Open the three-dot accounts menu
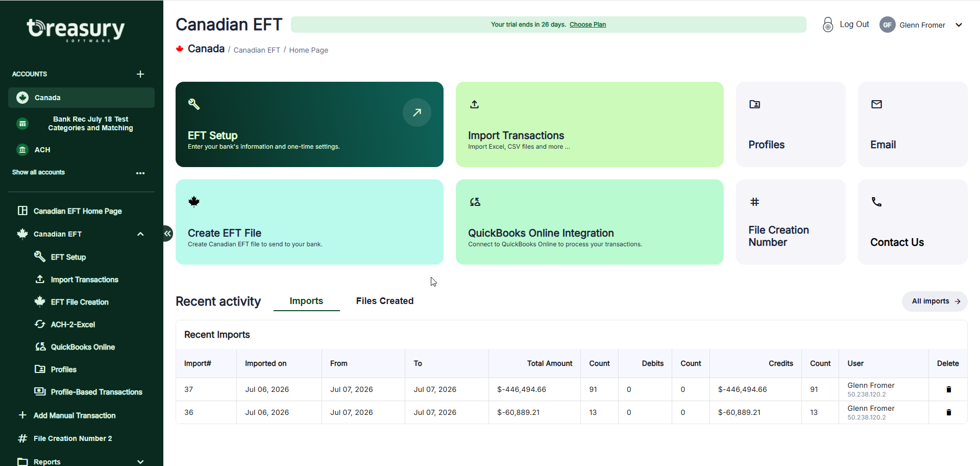980x466 pixels. [x=140, y=173]
